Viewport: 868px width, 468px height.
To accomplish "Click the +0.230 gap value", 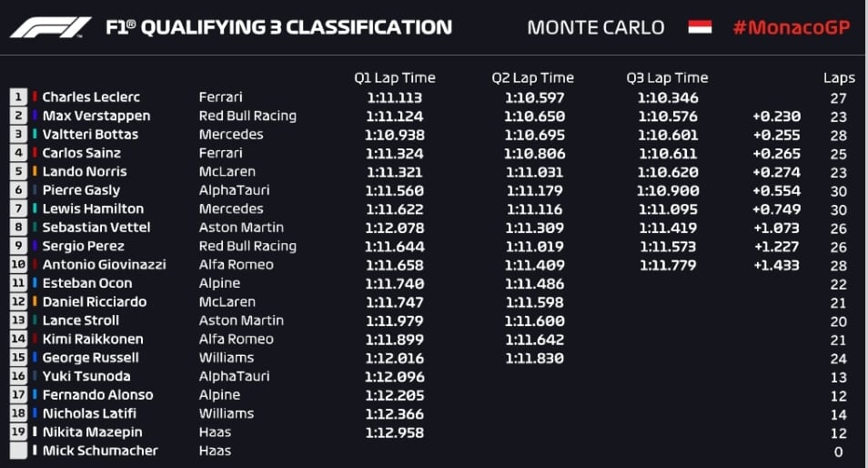I will pos(776,117).
